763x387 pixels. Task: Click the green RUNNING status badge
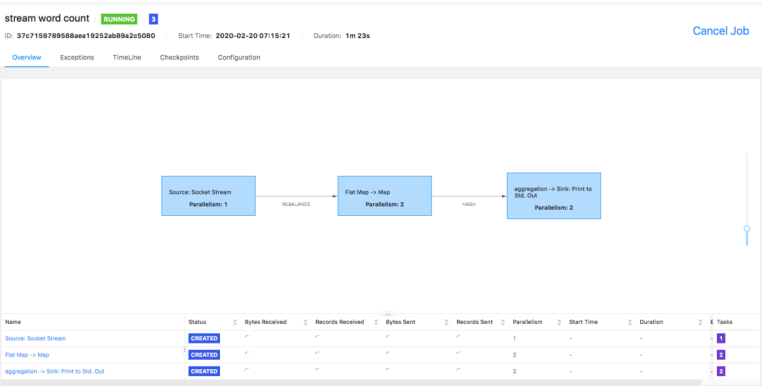(x=119, y=19)
